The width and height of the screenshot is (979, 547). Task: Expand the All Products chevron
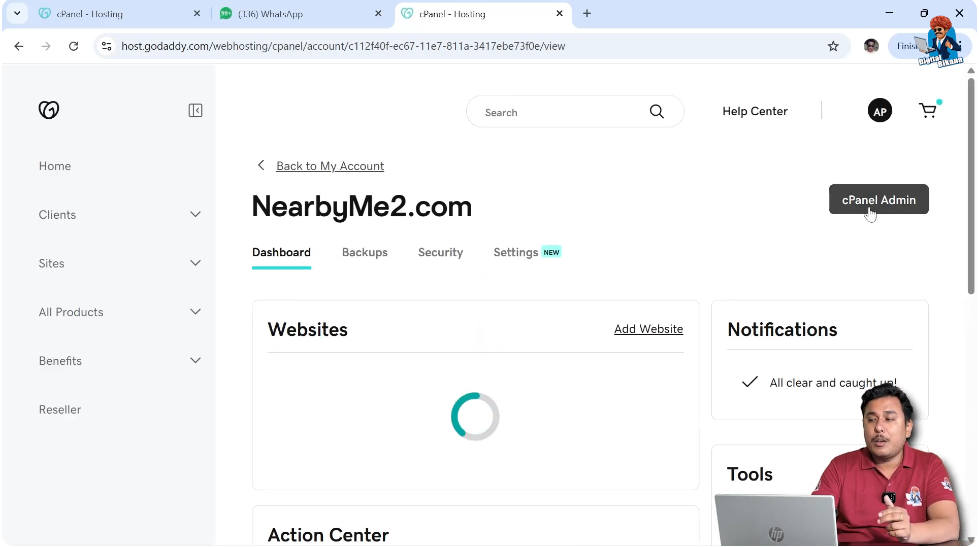click(195, 312)
